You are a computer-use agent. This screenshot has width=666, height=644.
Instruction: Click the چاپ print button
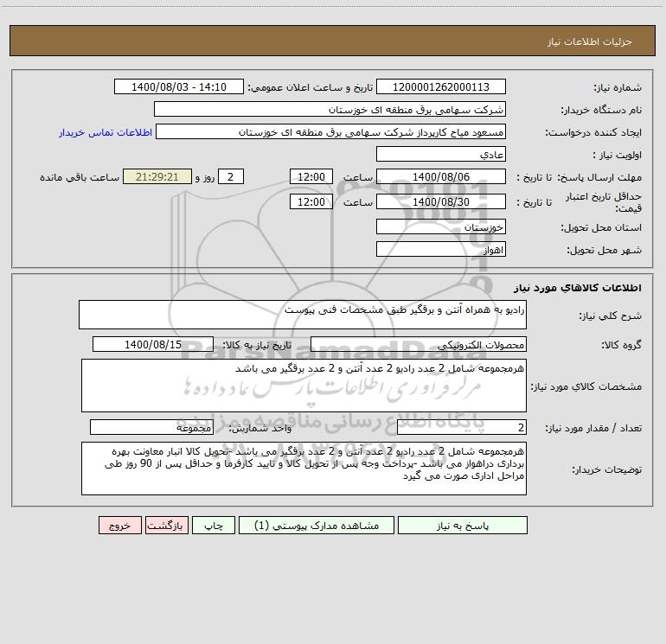point(214,526)
